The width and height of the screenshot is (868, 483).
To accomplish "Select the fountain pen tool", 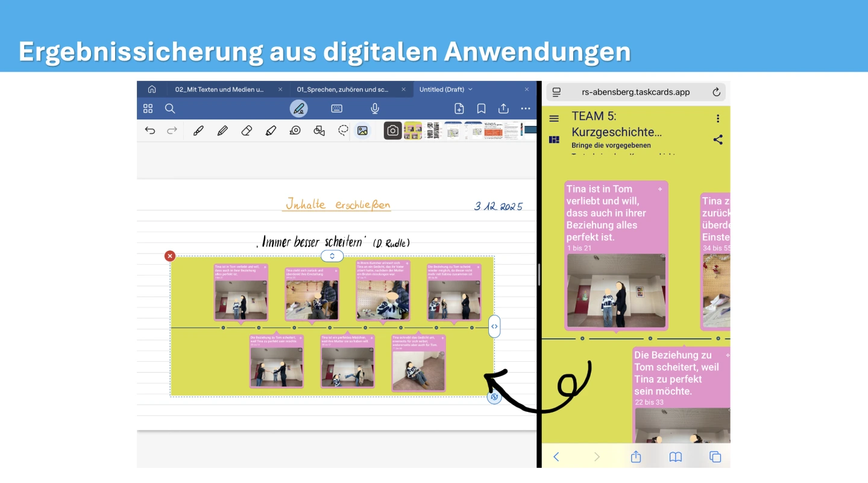I will pos(198,131).
